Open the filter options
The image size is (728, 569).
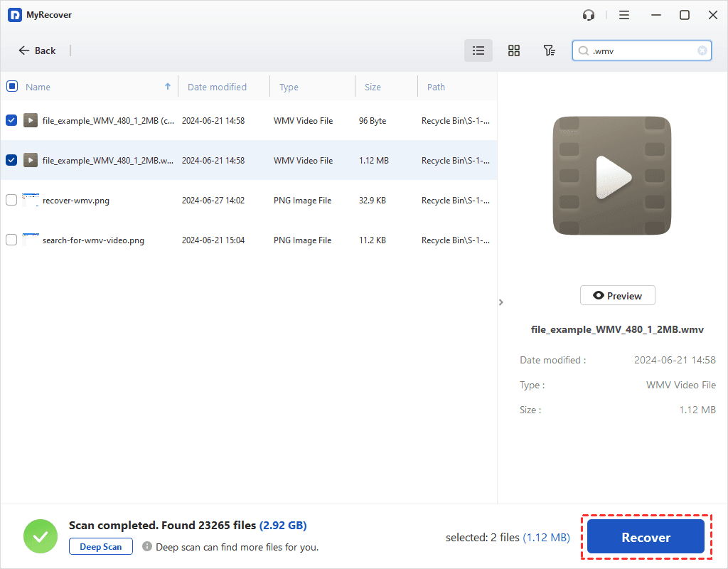tap(549, 50)
